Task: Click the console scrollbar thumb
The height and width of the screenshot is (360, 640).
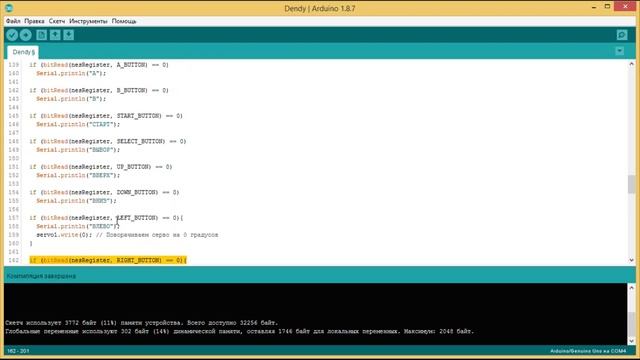Action: 631,324
